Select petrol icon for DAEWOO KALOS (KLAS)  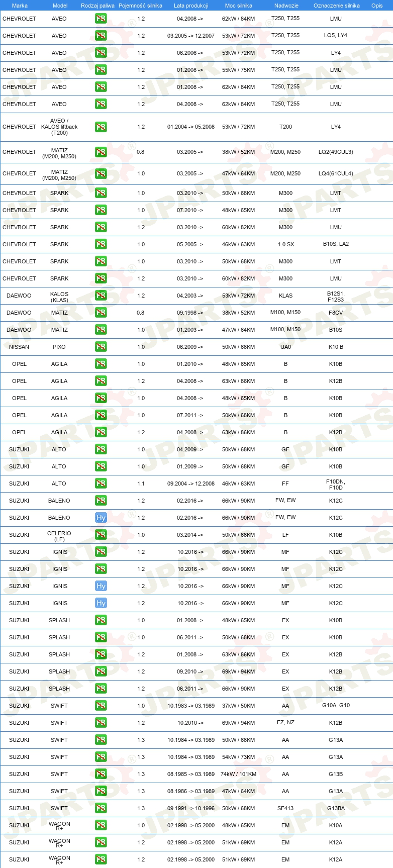pos(101,296)
